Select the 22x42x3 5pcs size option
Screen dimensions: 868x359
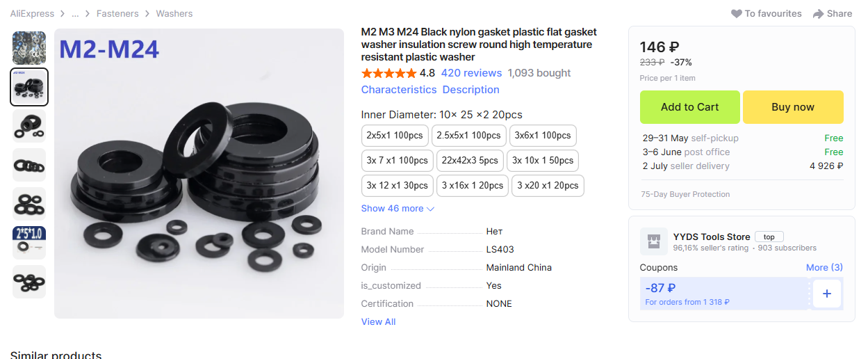pos(470,161)
